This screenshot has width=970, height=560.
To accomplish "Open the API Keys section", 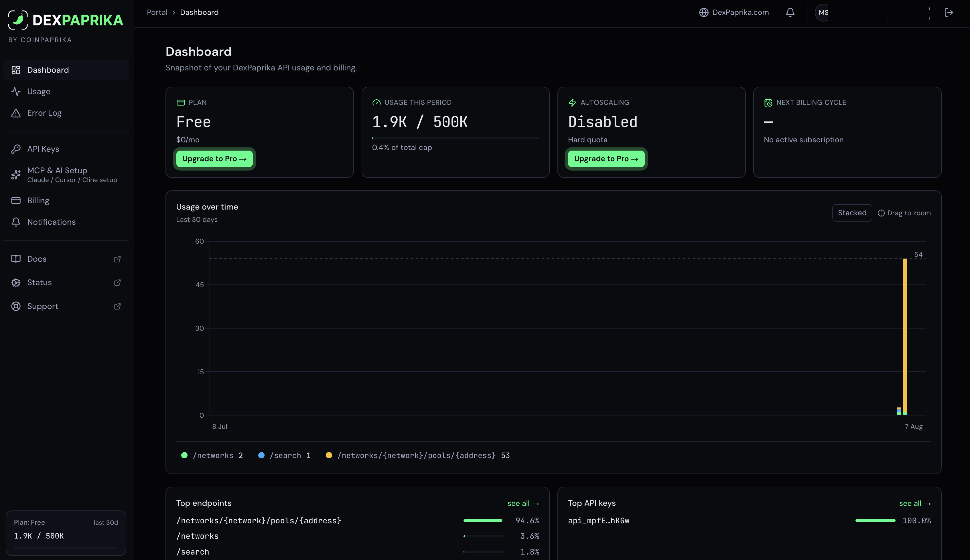I will click(x=66, y=149).
